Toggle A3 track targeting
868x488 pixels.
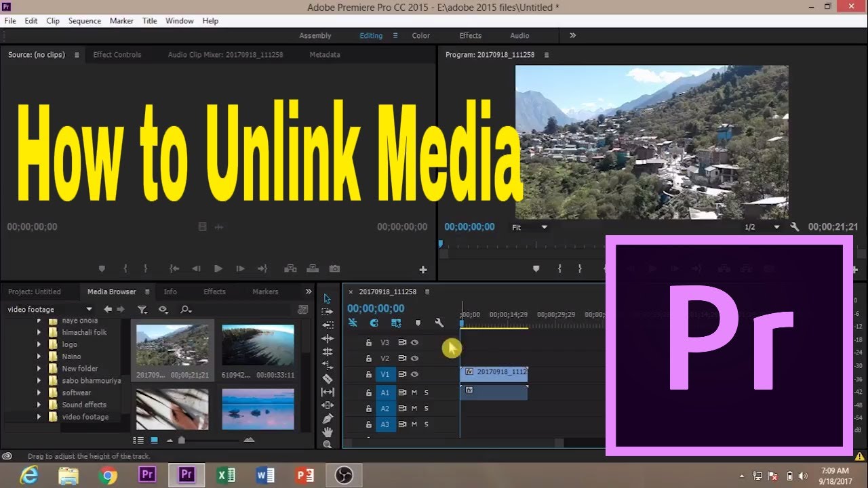[384, 424]
